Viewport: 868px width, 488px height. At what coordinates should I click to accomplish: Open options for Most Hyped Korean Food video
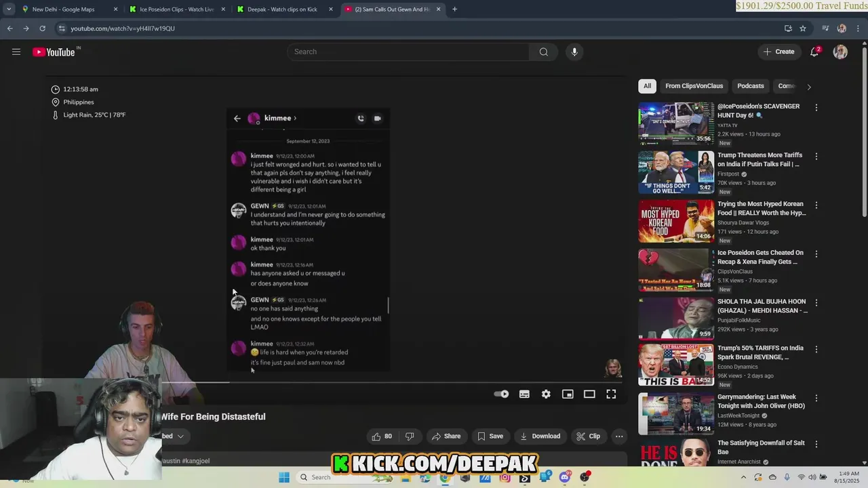816,205
